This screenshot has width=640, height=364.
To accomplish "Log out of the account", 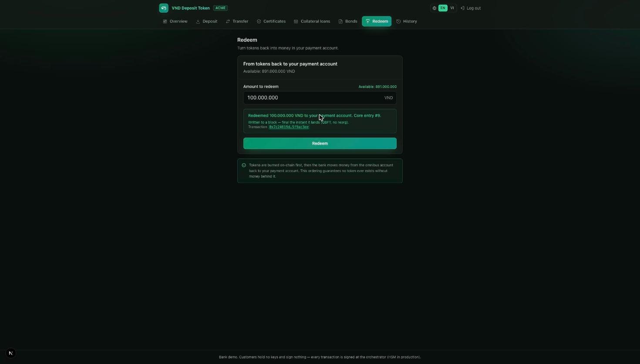I will (x=471, y=8).
